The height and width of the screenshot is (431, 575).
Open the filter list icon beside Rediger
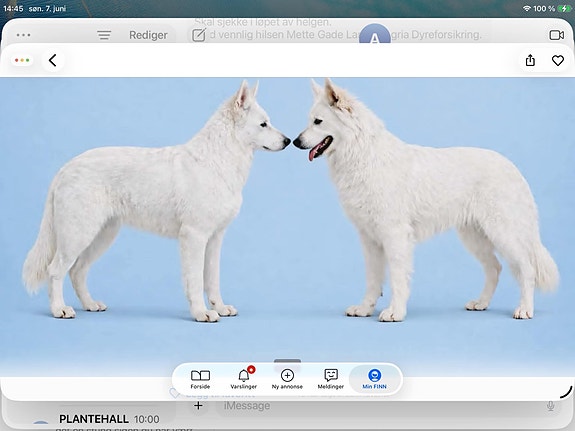click(x=104, y=35)
